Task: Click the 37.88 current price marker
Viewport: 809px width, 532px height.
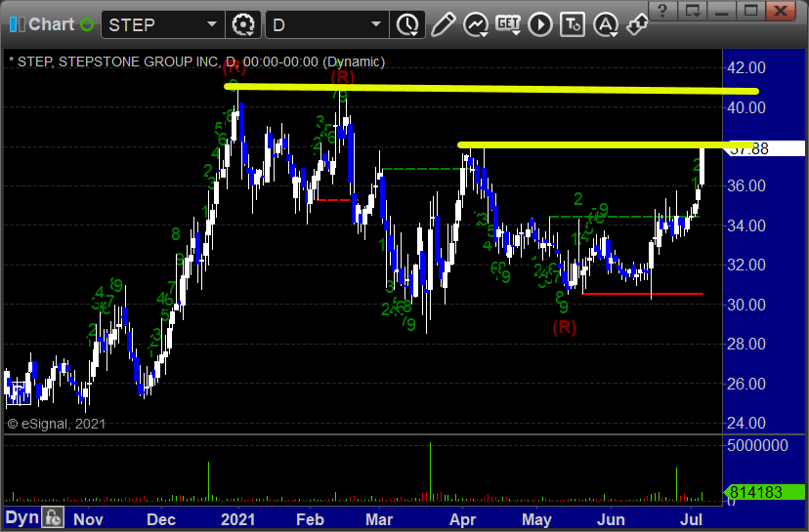Action: pyautogui.click(x=765, y=148)
